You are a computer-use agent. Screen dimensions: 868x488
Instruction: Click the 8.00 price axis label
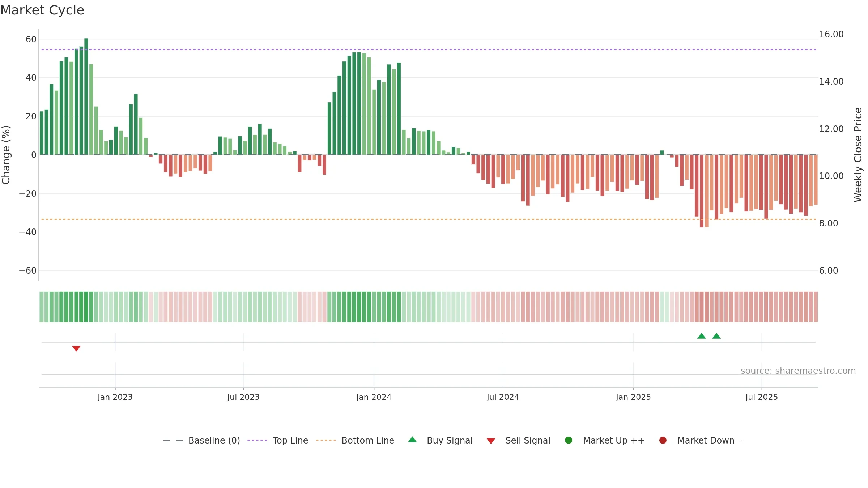coord(829,223)
